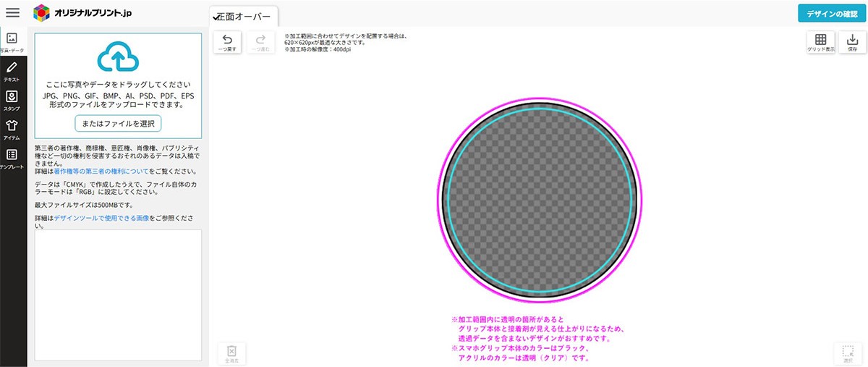Image resolution: width=868 pixels, height=367 pixels.
Task: Open the テンプレート template panel
Action: pos(12,159)
